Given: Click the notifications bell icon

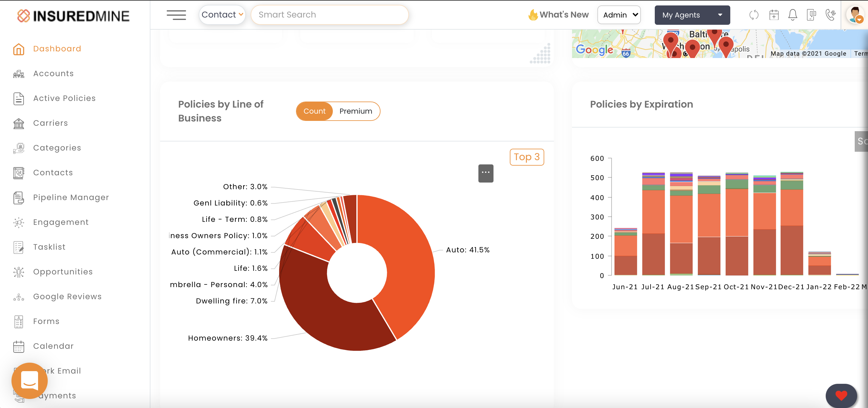Looking at the screenshot, I should (792, 15).
